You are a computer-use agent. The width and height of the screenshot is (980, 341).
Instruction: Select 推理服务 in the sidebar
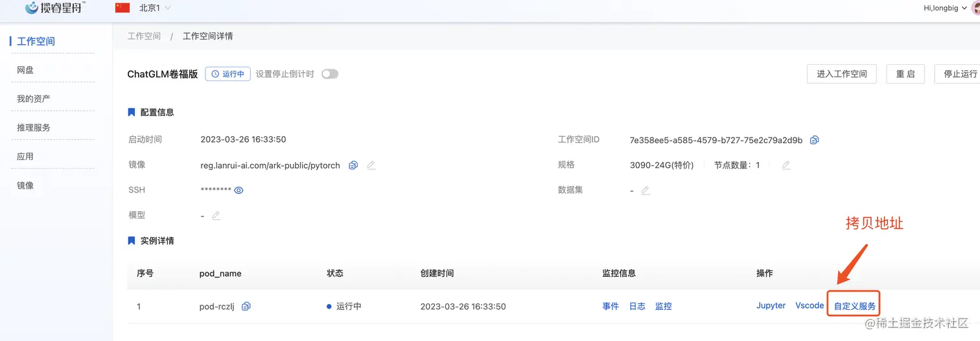34,128
